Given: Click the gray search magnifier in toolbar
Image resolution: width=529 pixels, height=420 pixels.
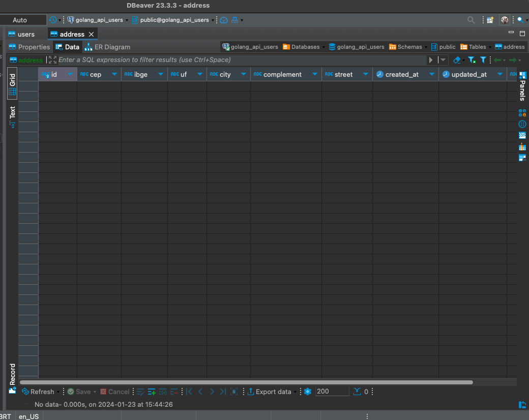Looking at the screenshot, I should [x=471, y=20].
